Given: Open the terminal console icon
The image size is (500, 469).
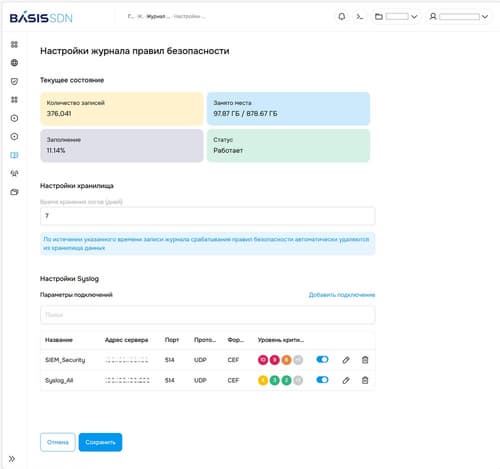Looking at the screenshot, I should click(360, 16).
